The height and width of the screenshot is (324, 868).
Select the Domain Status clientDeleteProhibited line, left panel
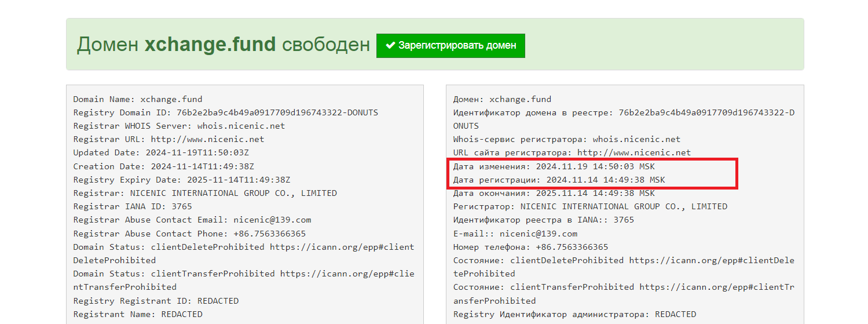(244, 253)
